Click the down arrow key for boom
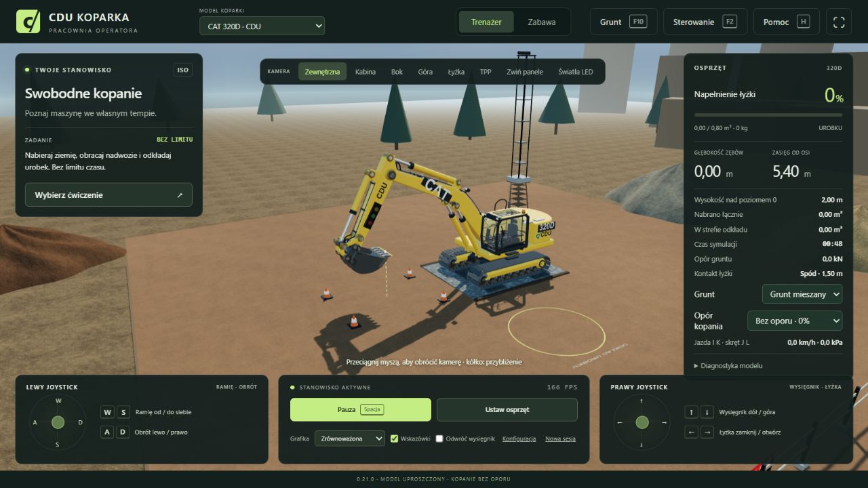868x488 pixels. pyautogui.click(x=707, y=412)
